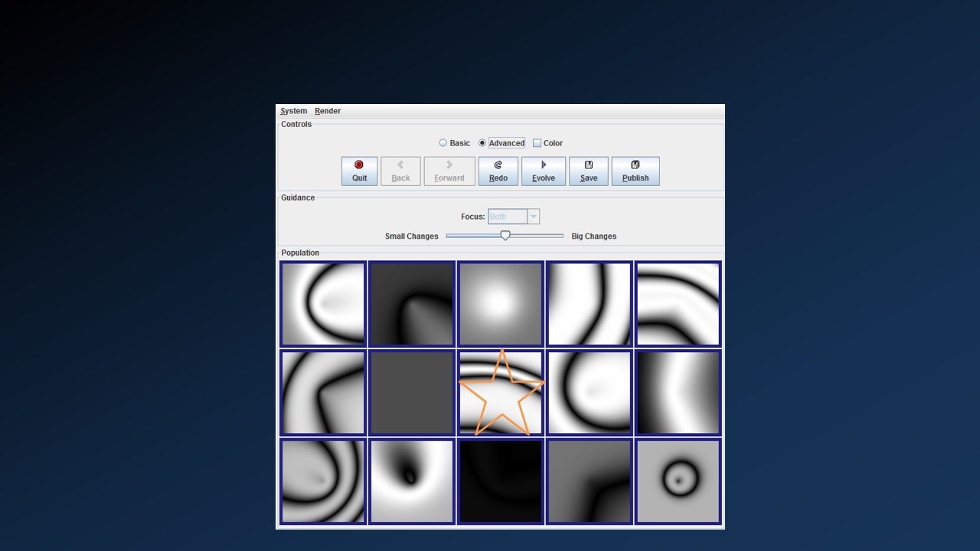The image size is (980, 551).
Task: Click the Evolve play arrow button
Action: (544, 171)
